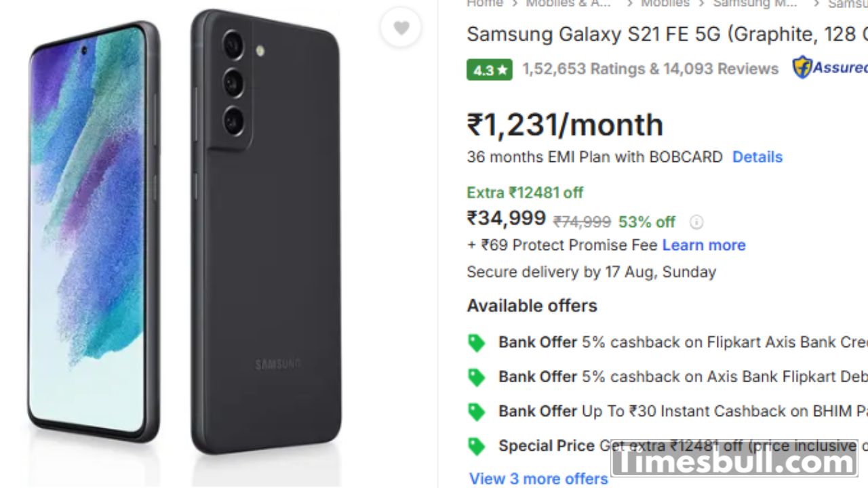
Task: Open the Mobiles & A... breadcrumb
Action: click(x=568, y=4)
